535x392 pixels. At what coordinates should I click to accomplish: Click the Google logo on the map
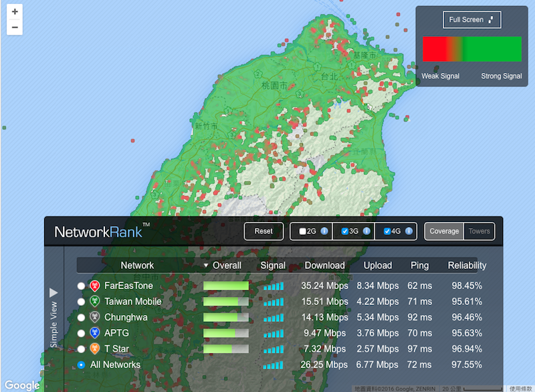click(x=22, y=385)
